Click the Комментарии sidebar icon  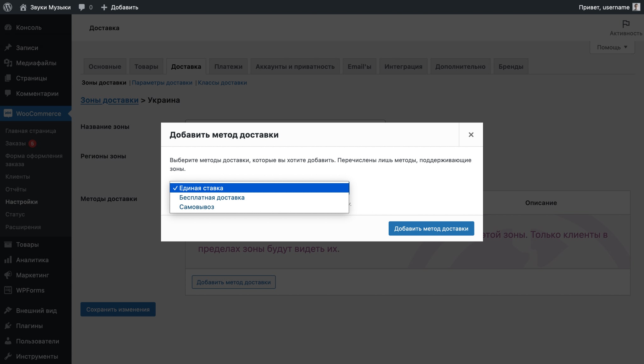(x=8, y=93)
